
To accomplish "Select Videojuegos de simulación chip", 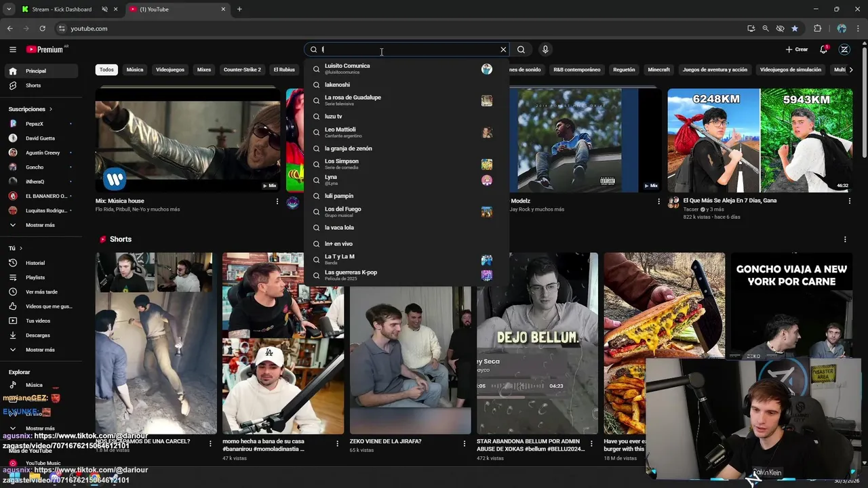I will pyautogui.click(x=790, y=70).
